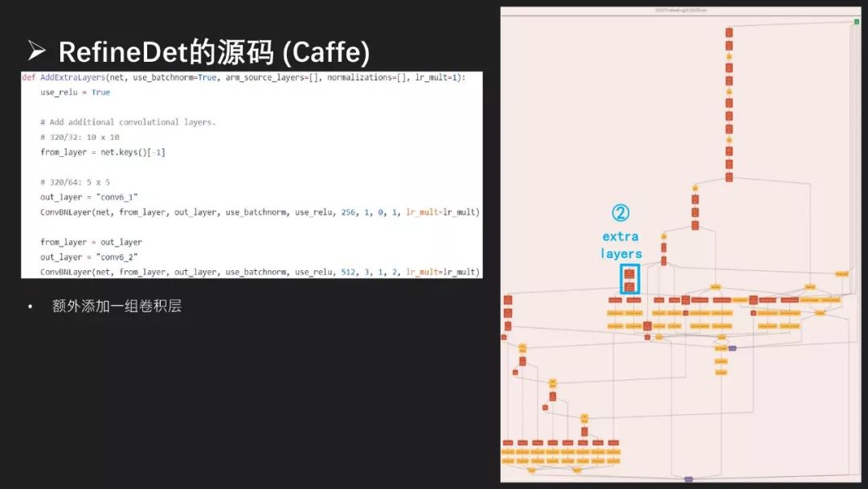Screen dimensions: 868x489
Task: Click the ConvBNLayer call with 512 filters
Action: (x=260, y=272)
